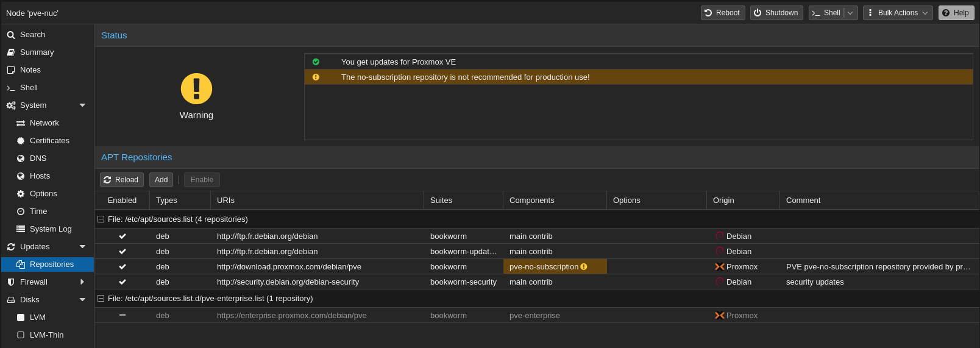The image size is (980, 348).
Task: Reload the APT repositories list
Action: (122, 180)
